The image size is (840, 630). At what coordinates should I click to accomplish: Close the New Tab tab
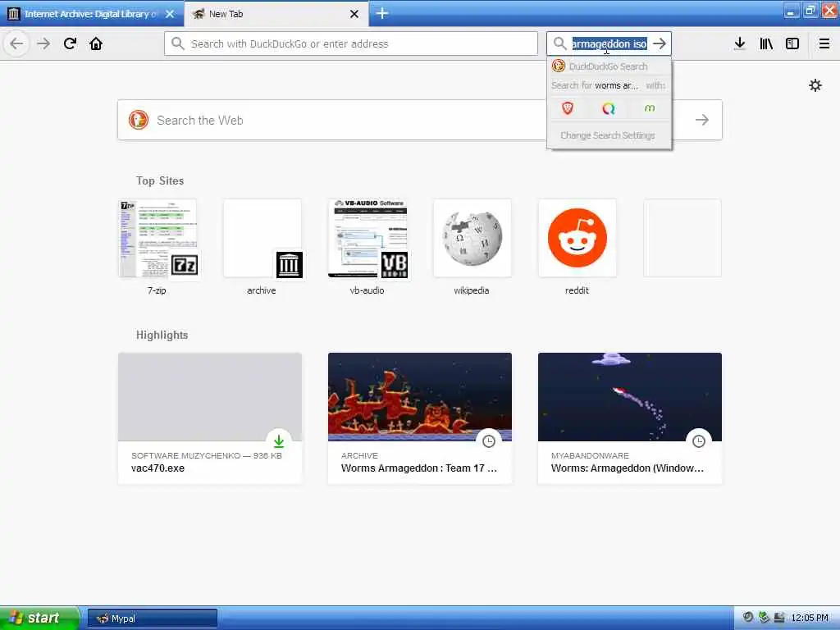(354, 14)
